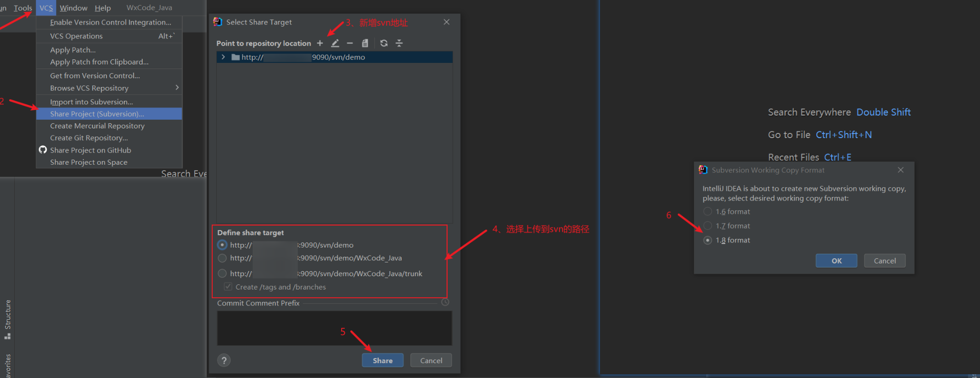Open the Help menu
The image size is (980, 378).
(x=103, y=8)
